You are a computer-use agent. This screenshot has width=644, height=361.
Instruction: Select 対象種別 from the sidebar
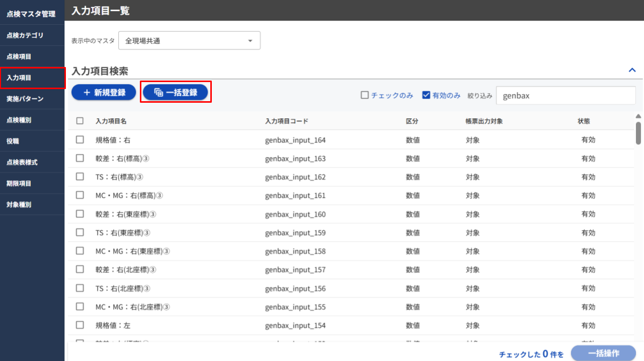tap(32, 204)
